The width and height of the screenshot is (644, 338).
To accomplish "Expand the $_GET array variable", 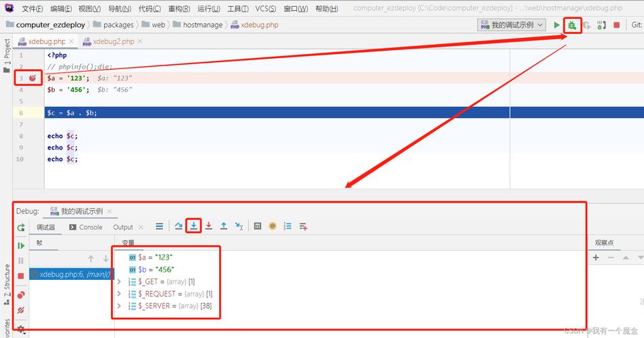I will point(119,282).
